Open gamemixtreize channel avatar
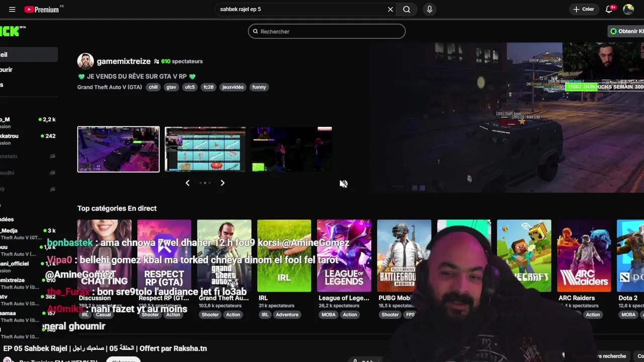The image size is (644, 362). pyautogui.click(x=86, y=61)
